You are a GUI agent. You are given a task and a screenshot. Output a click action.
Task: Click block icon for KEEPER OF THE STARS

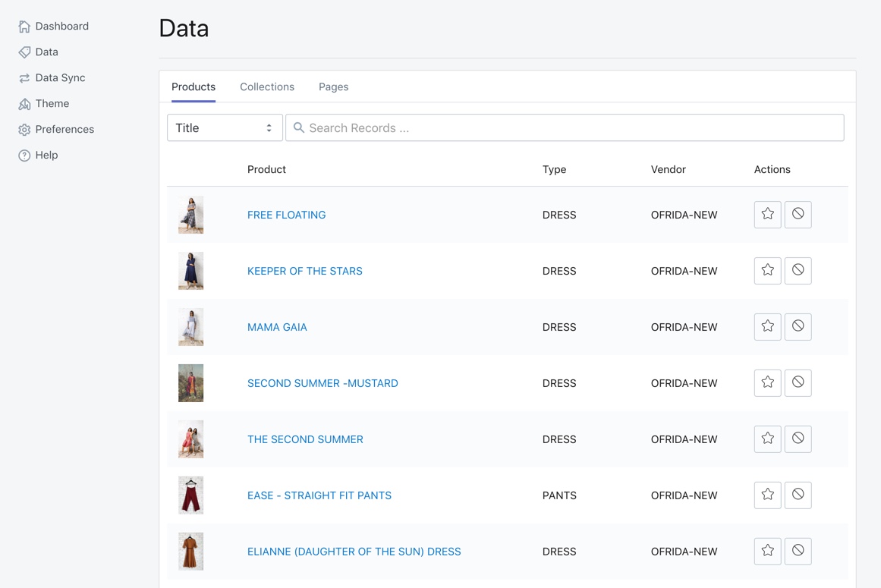point(798,271)
